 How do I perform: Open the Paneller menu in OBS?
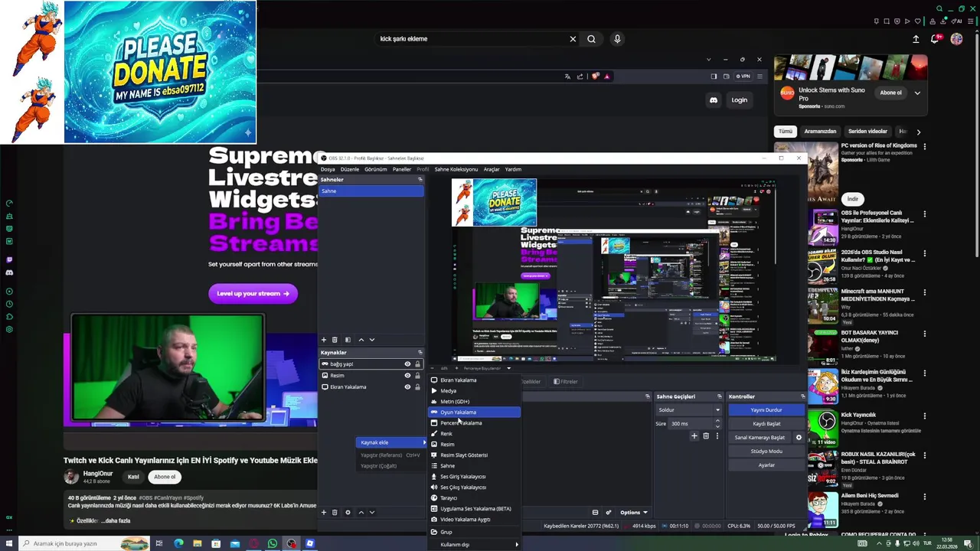point(402,169)
